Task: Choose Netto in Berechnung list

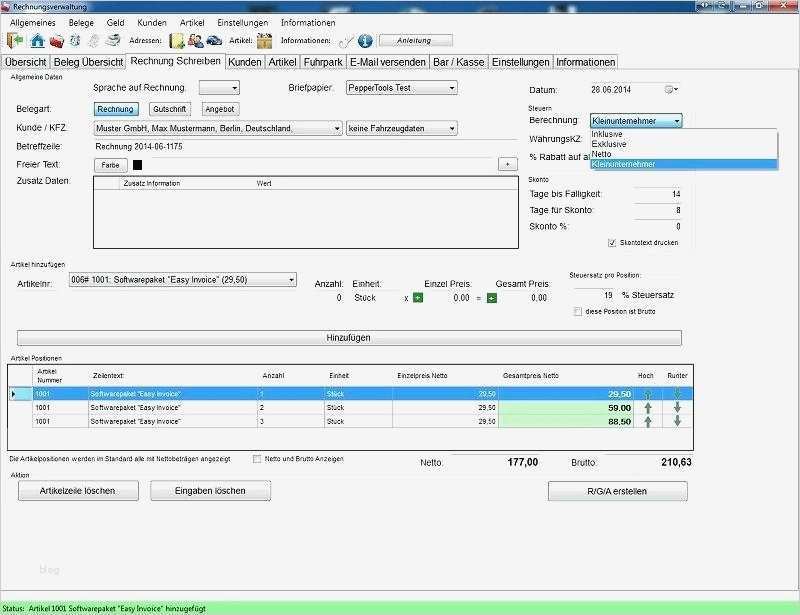Action: pos(684,154)
